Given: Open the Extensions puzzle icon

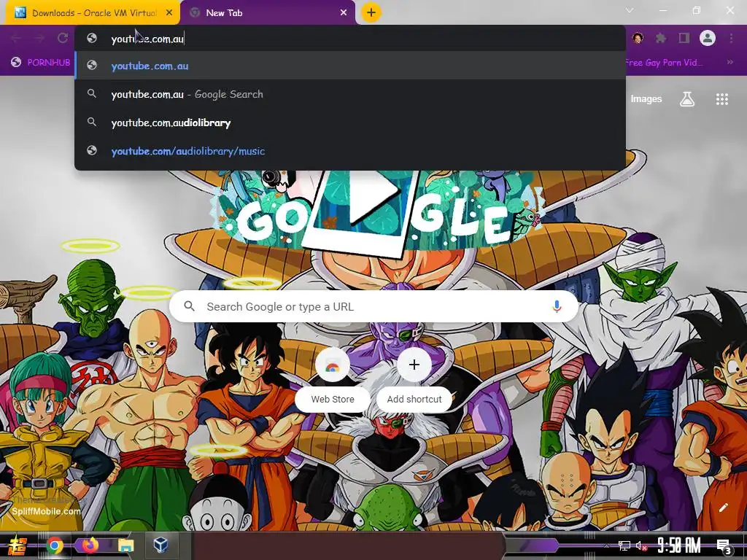Looking at the screenshot, I should pos(660,38).
